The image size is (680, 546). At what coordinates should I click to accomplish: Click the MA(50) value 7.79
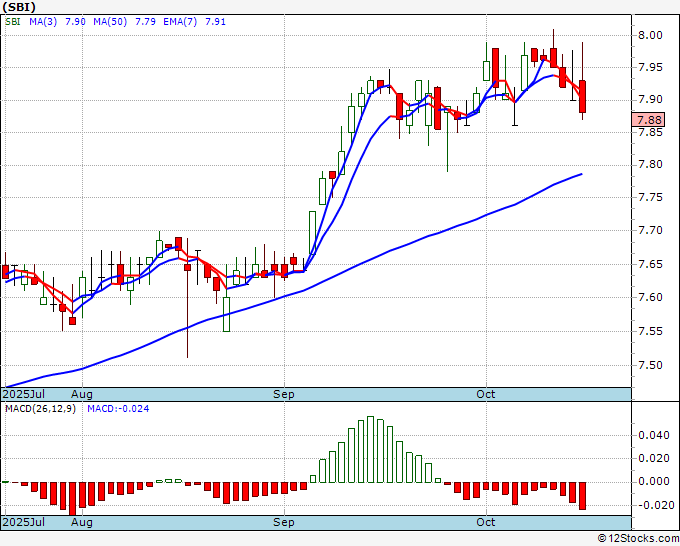145,22
